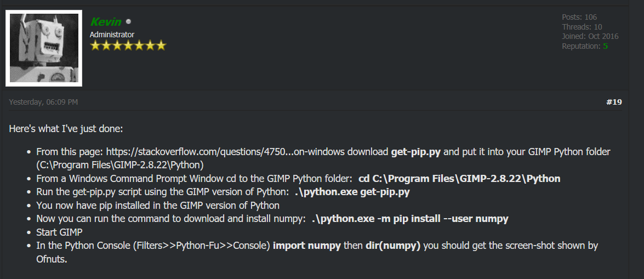Click the bold get-pip.py filename
This screenshot has width=644, height=279.
(415, 152)
